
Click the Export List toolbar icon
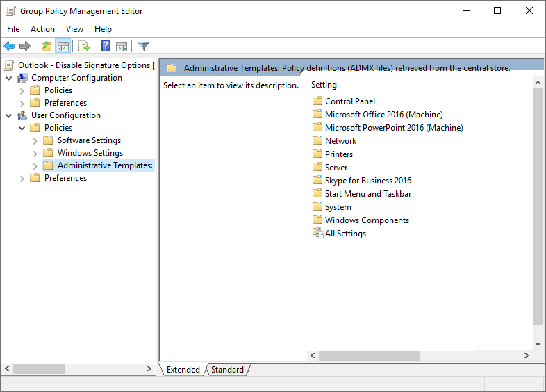click(84, 47)
